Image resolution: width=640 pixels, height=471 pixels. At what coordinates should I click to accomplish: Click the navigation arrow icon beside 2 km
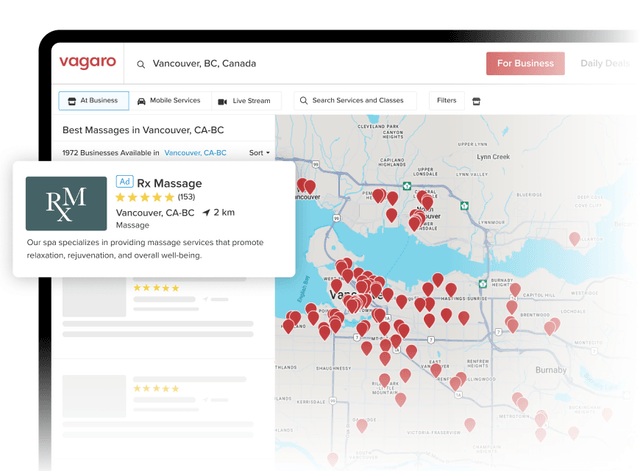tap(207, 212)
